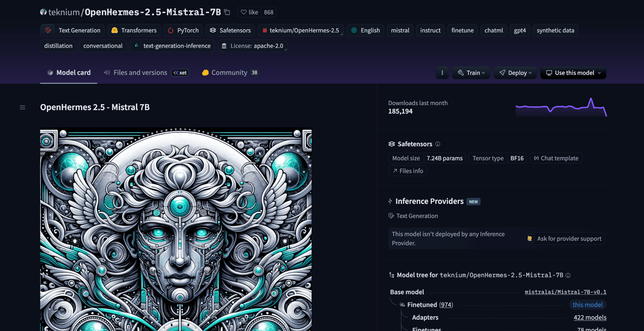
Task: Open the table of contents hamburger icon
Action: pos(22,108)
